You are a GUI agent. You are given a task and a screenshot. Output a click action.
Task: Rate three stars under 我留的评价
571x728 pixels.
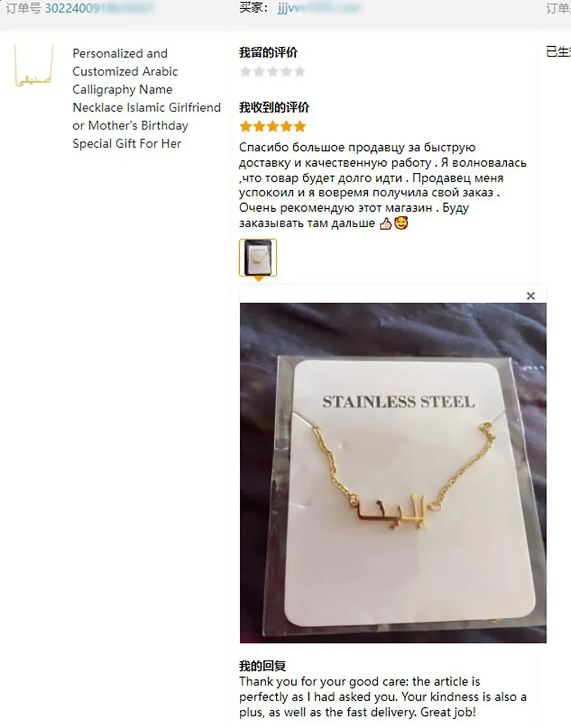click(273, 71)
